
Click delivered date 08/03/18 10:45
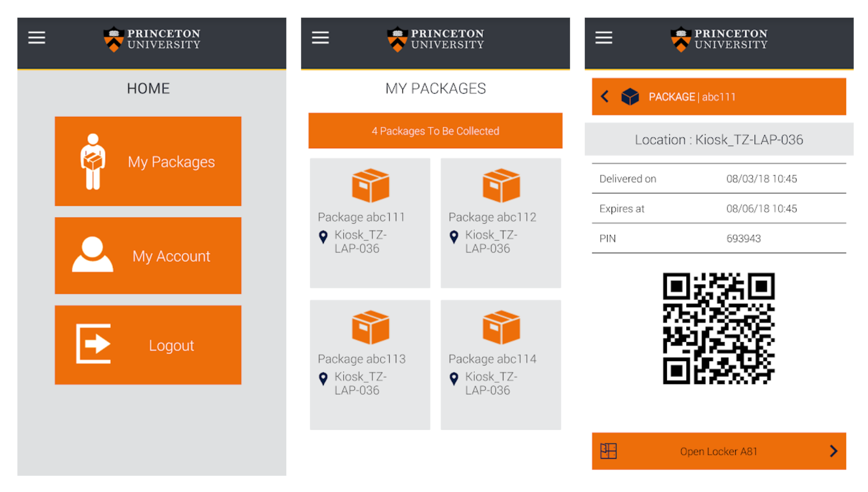[x=761, y=179]
